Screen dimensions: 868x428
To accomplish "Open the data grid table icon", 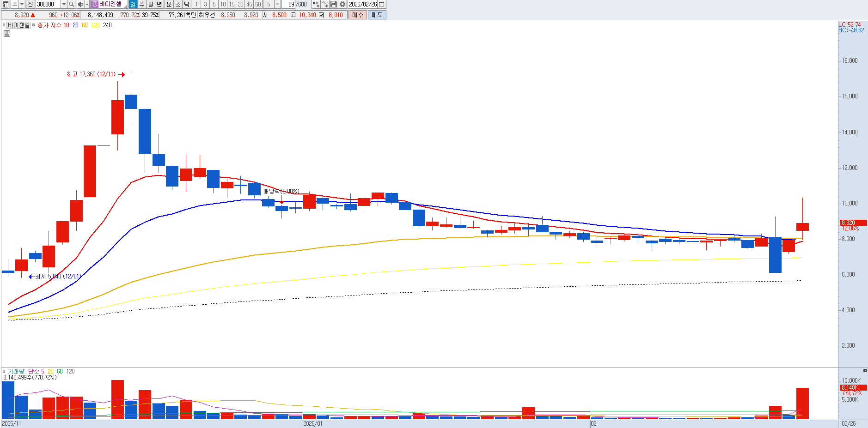I will click(7, 33).
